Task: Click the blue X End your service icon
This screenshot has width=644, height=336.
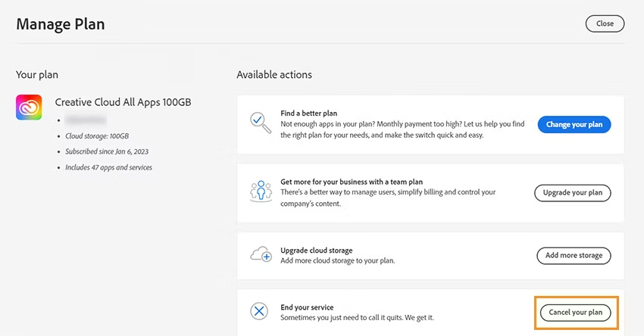Action: pyautogui.click(x=259, y=311)
